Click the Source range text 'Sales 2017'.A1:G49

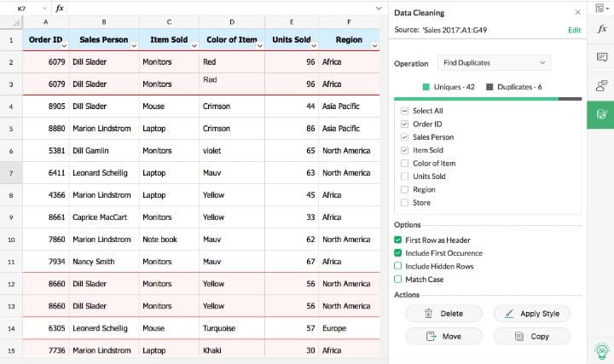455,30
